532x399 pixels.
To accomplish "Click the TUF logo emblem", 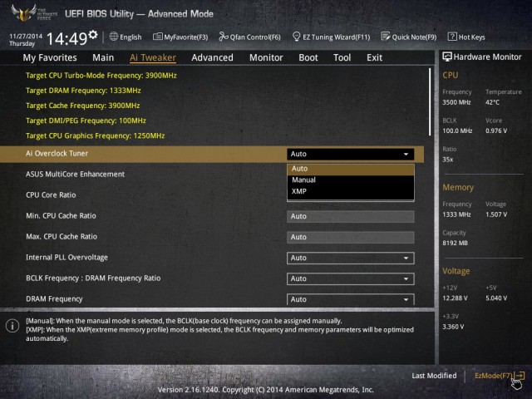I will [23, 13].
